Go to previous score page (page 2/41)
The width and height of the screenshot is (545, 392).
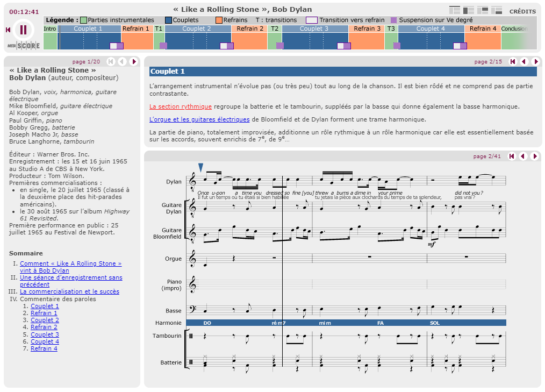[x=523, y=156]
